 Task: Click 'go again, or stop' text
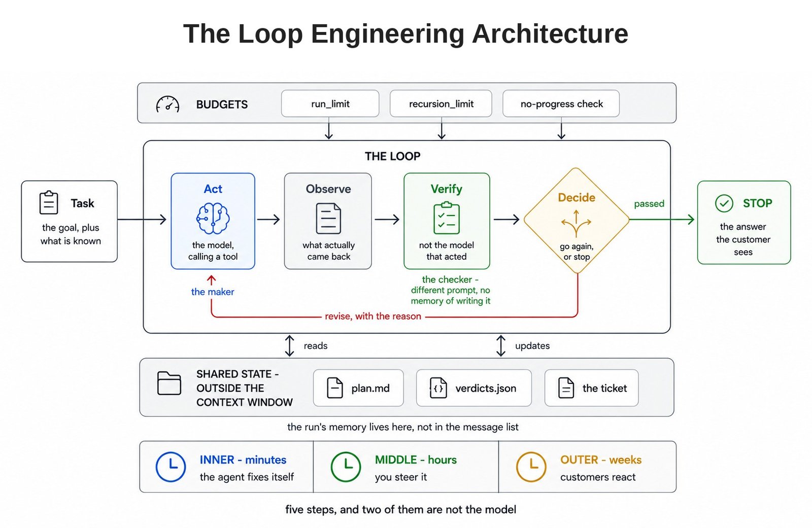tap(577, 252)
